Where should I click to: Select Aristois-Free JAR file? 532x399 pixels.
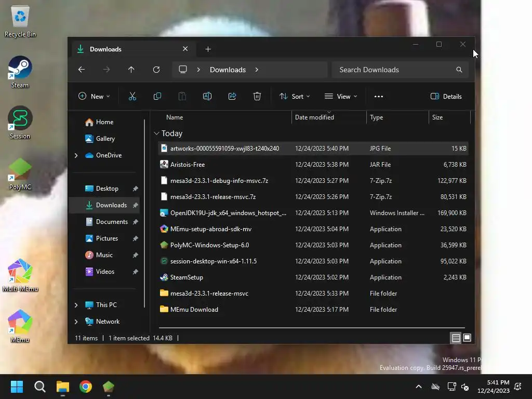click(313, 165)
